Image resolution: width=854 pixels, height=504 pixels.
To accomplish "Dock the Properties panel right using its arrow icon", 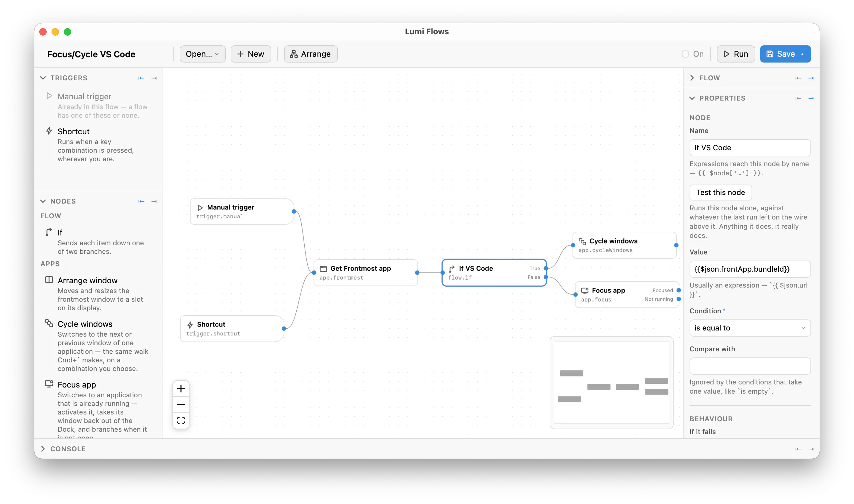I will [x=811, y=98].
